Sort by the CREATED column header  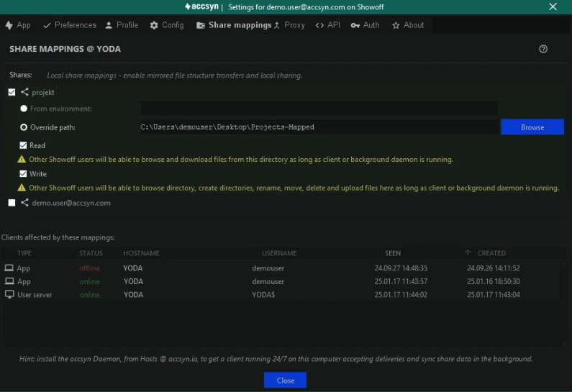pos(491,253)
